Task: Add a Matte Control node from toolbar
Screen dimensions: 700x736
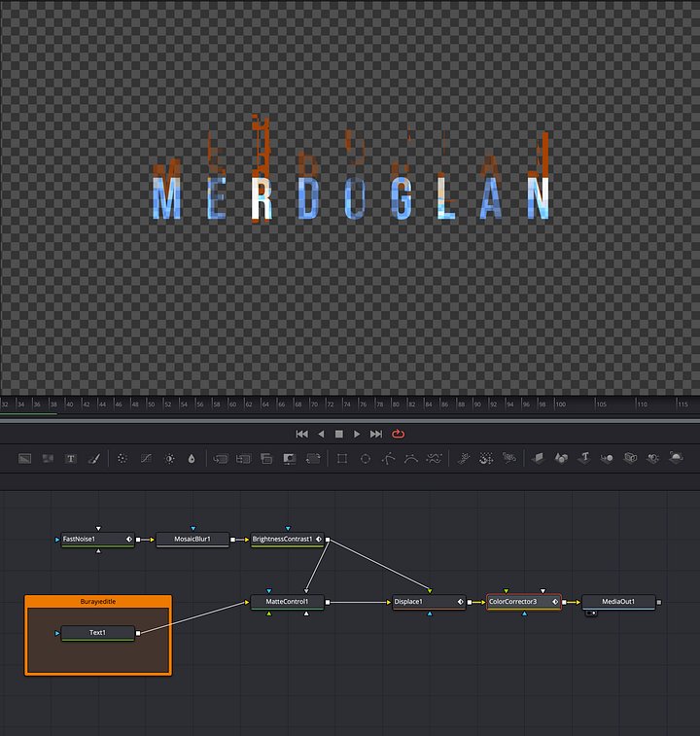Action: click(266, 459)
